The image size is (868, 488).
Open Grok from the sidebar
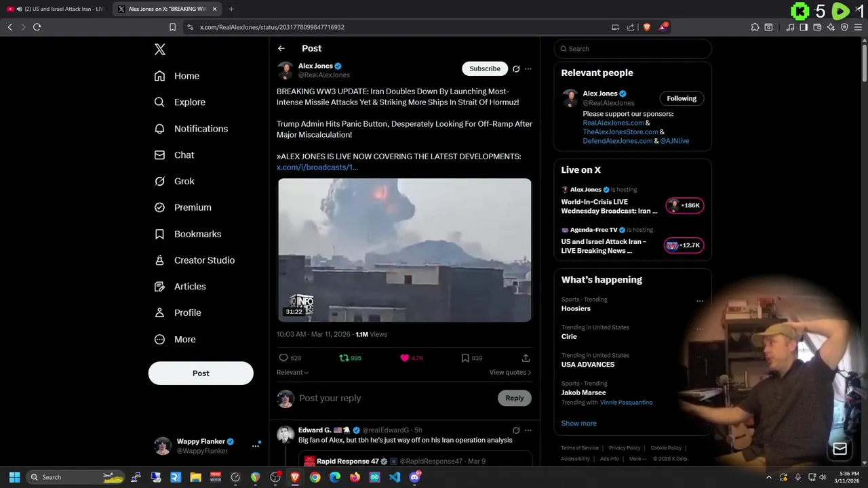(x=174, y=181)
